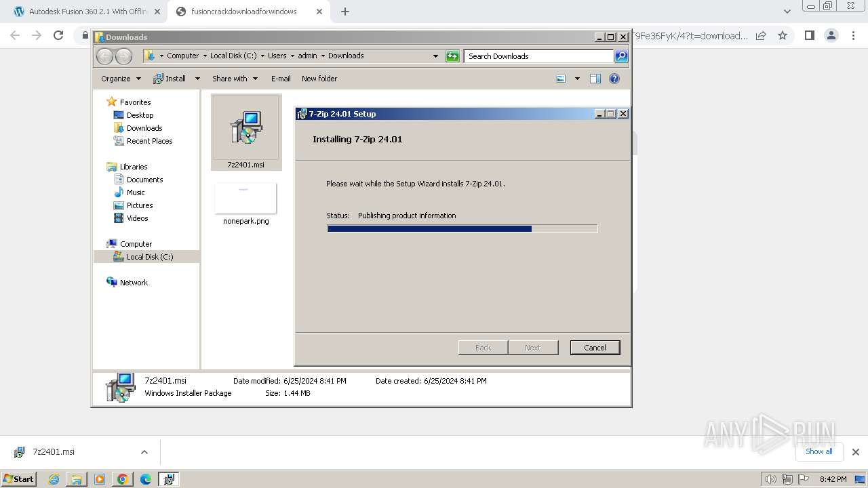Create a New folder
Screen dimensions: 868x488
319,79
